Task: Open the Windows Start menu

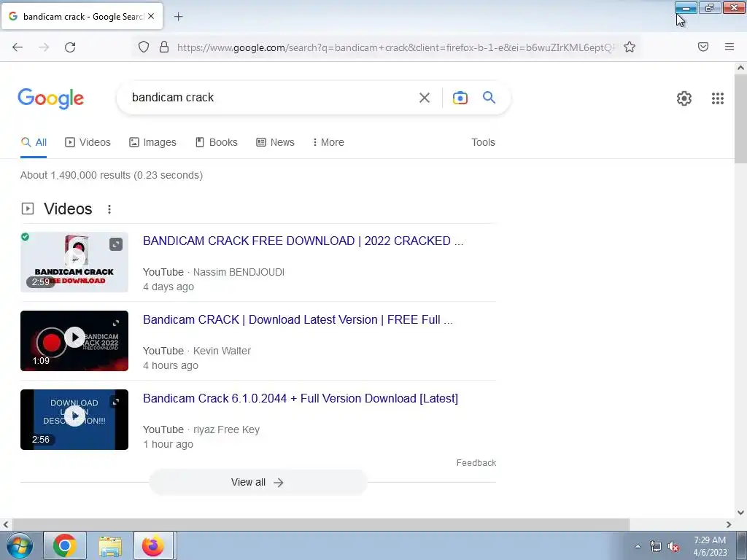Action: 19,545
